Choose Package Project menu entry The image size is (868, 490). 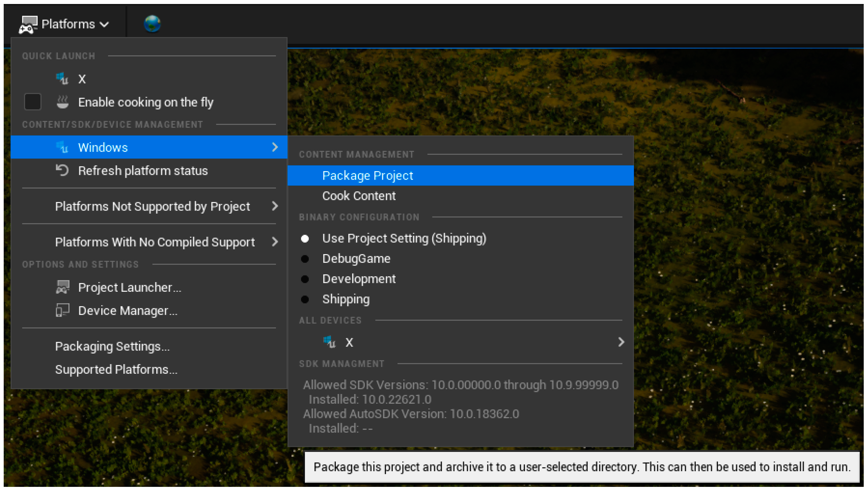click(367, 175)
